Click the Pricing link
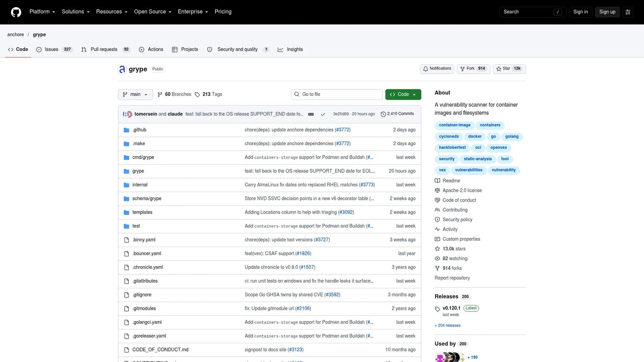 click(x=223, y=12)
